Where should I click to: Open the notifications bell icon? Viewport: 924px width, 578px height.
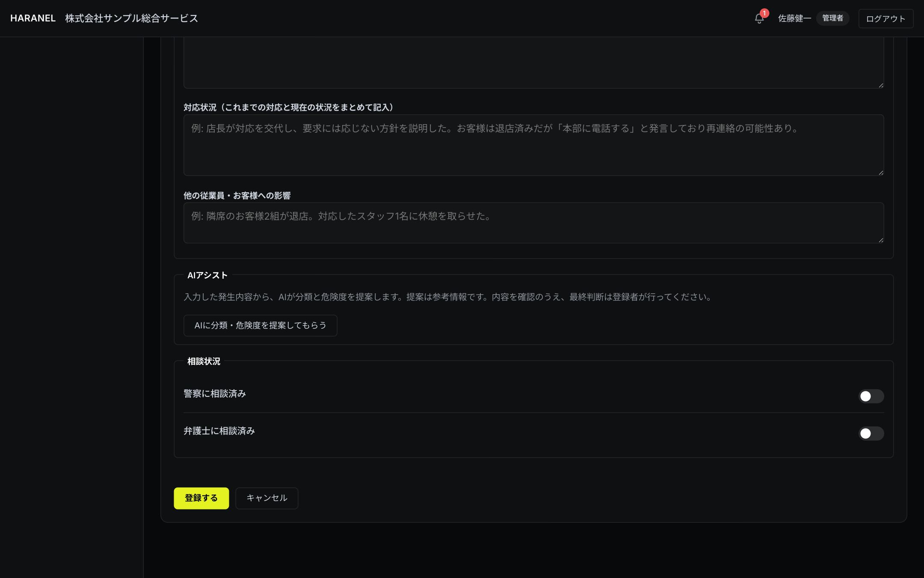click(x=759, y=18)
